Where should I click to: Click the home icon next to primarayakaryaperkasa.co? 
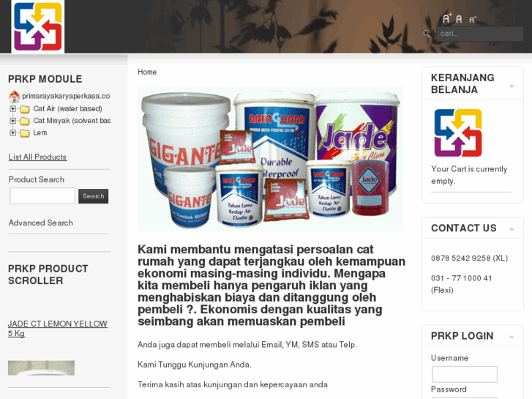pos(14,97)
